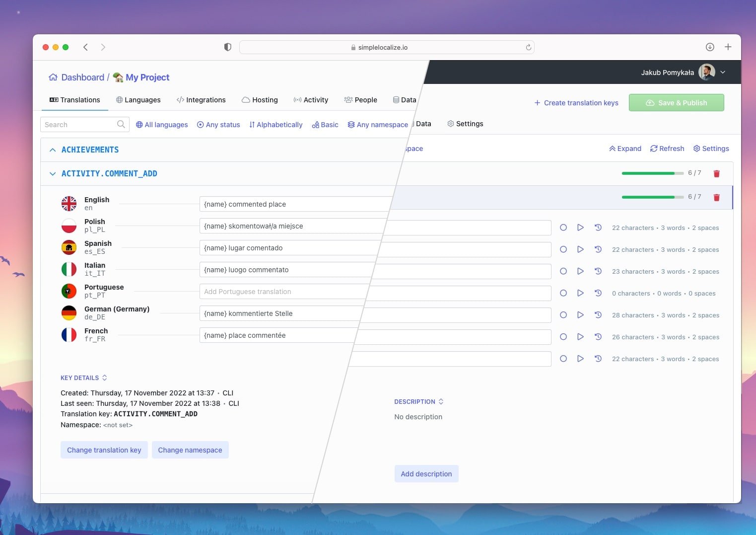This screenshot has width=756, height=535.
Task: Expand the ACTIVITY.COMMENT_ADD key chevron
Action: click(x=53, y=173)
